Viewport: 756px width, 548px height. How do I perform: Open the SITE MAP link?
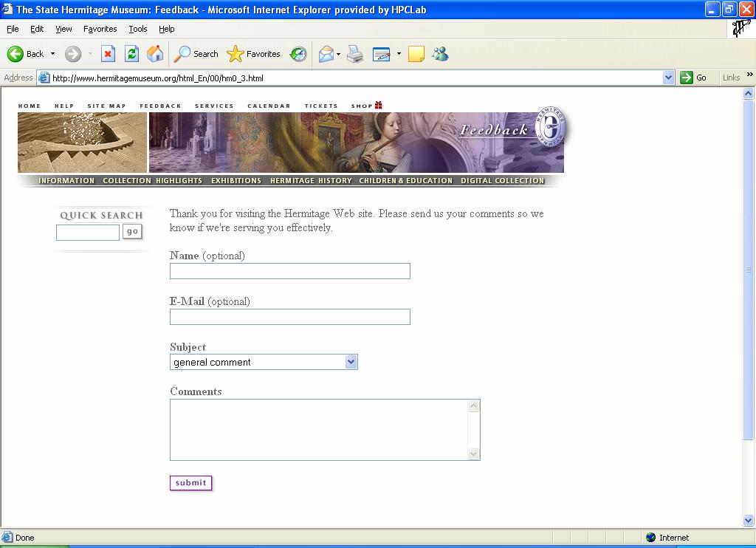point(106,106)
